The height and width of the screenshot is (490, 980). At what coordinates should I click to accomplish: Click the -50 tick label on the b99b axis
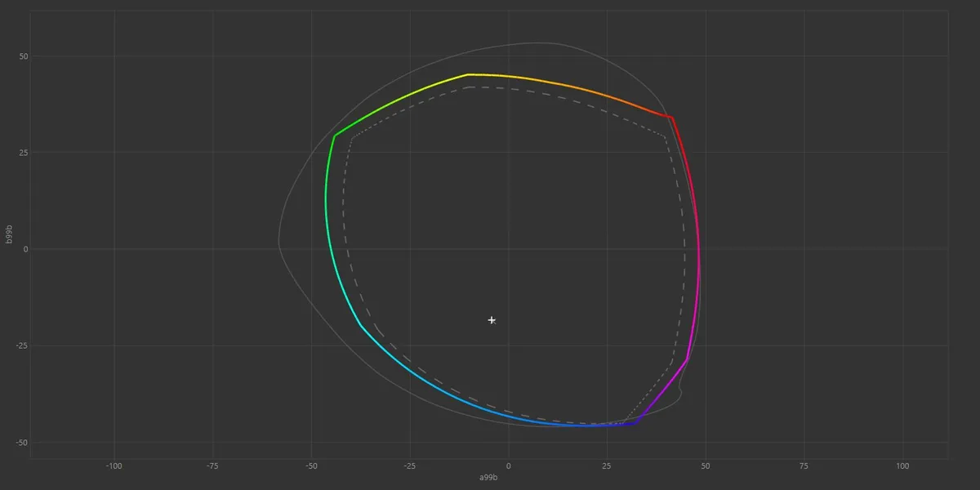[x=22, y=443]
